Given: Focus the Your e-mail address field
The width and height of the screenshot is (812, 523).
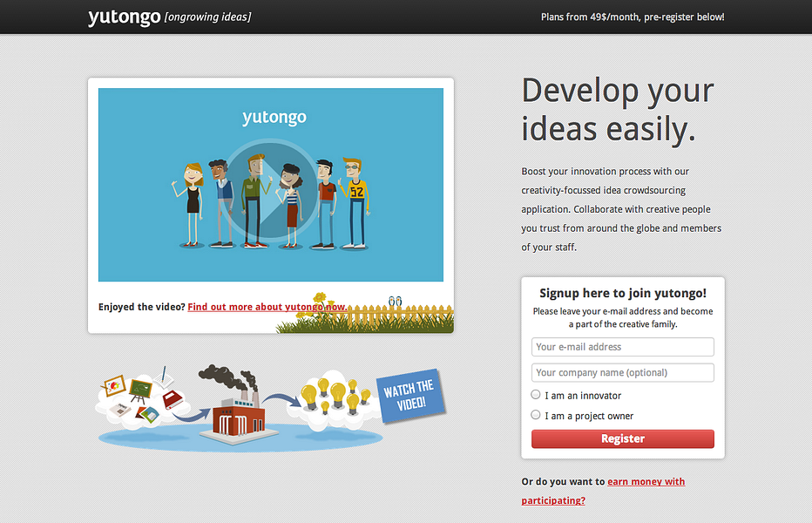Looking at the screenshot, I should (x=622, y=347).
